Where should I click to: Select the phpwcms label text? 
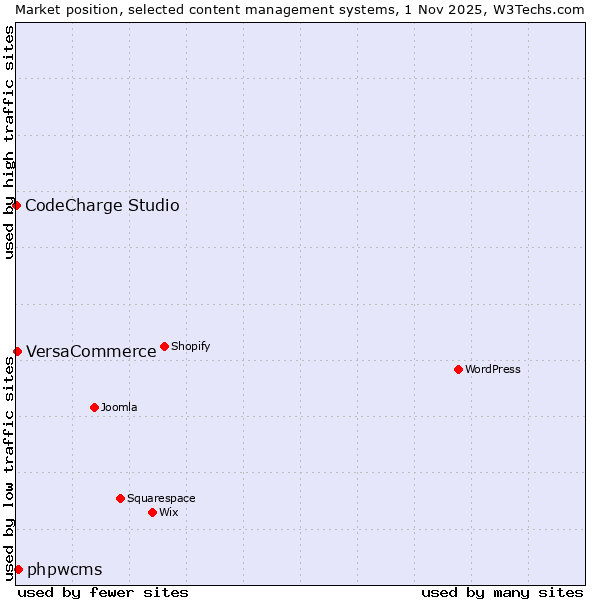point(64,569)
